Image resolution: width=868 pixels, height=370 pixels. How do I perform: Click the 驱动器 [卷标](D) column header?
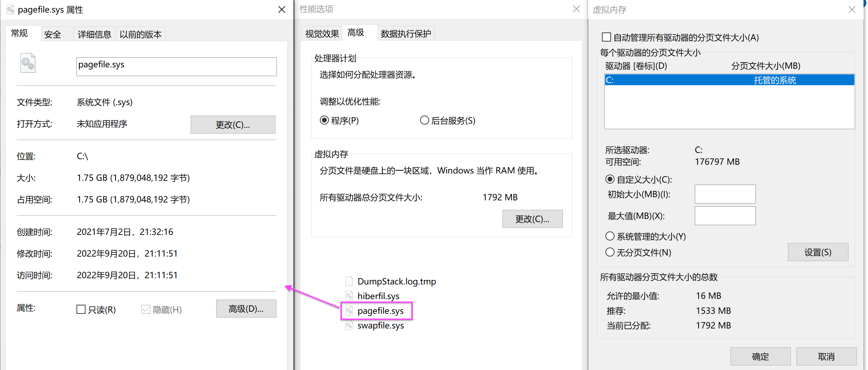pyautogui.click(x=636, y=66)
